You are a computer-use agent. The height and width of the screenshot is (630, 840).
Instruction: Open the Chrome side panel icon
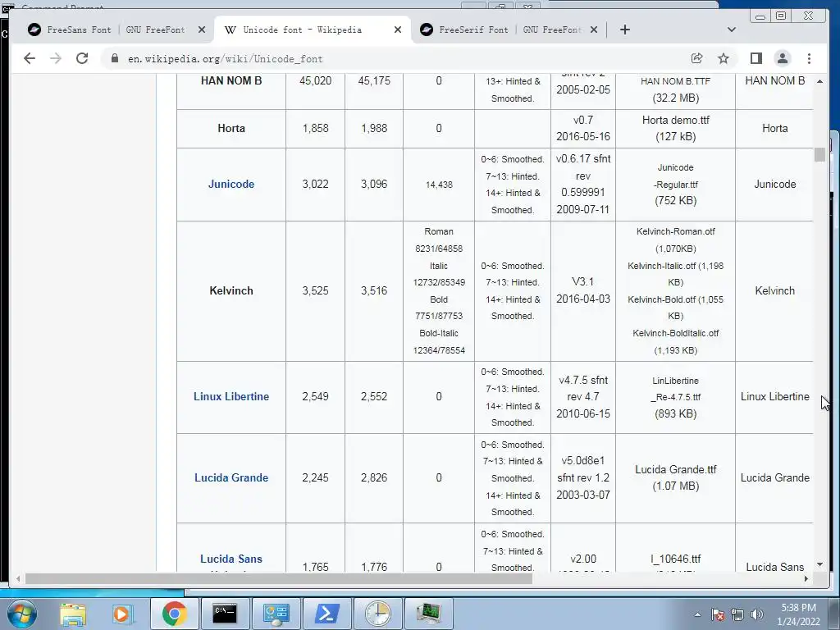[x=756, y=58]
